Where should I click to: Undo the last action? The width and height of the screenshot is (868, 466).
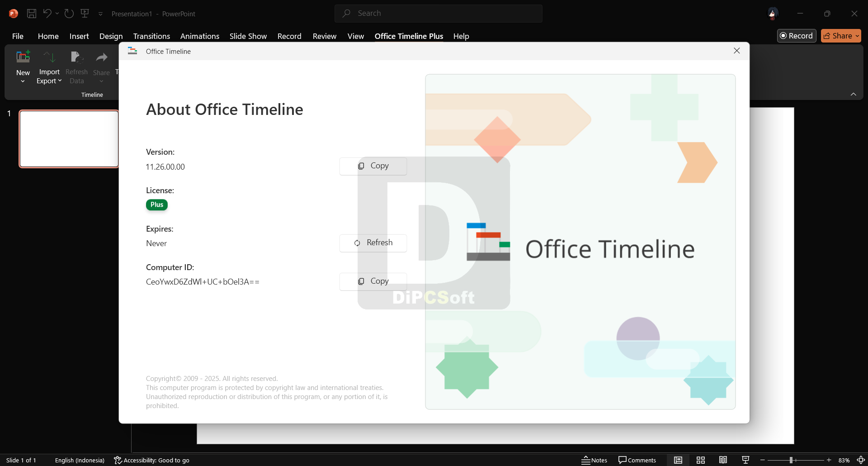47,14
